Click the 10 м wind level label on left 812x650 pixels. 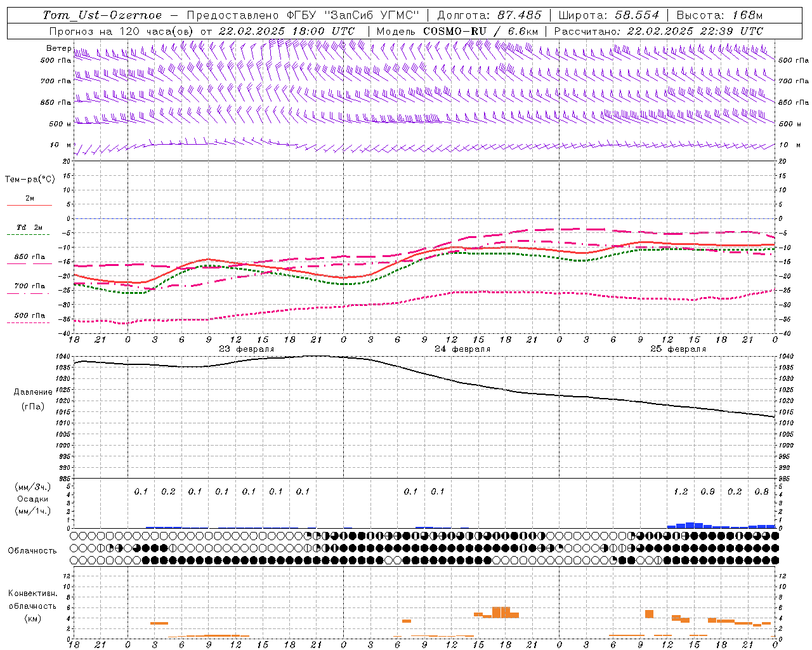pos(61,145)
